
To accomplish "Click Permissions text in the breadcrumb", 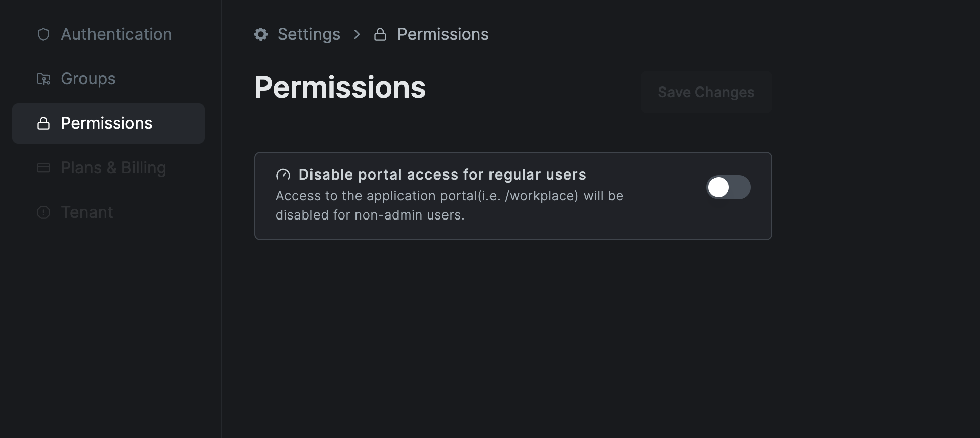I will [x=443, y=34].
